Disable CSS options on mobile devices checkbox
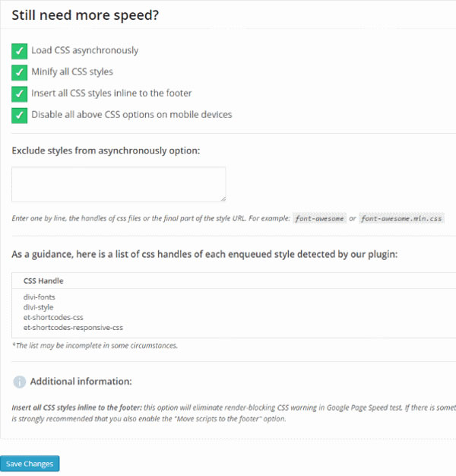 coord(20,116)
